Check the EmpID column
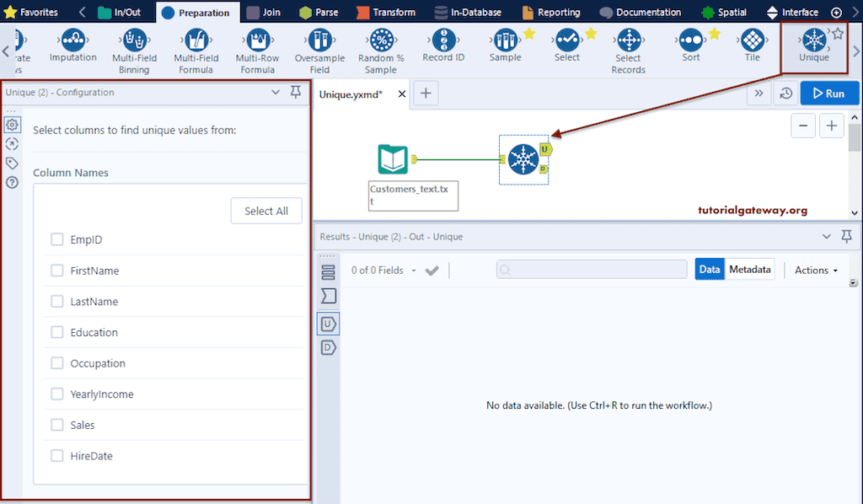The width and height of the screenshot is (863, 504). [x=56, y=239]
